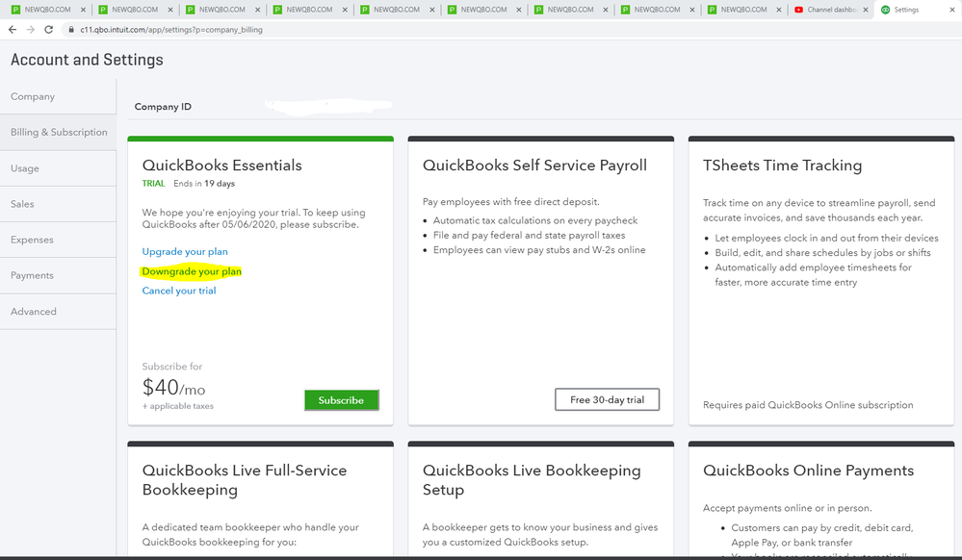Click 'A dedicated team bookkeeper' description
This screenshot has height=560, width=962.
250,534
